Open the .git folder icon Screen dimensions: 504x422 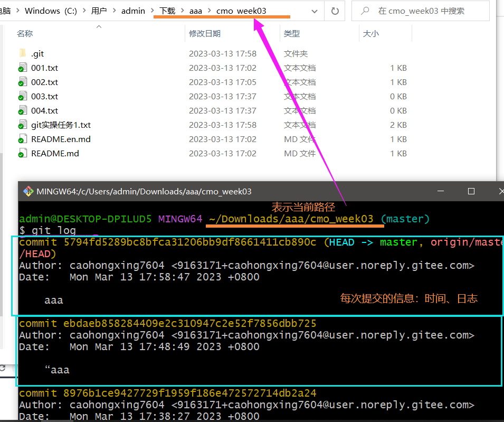(x=23, y=53)
